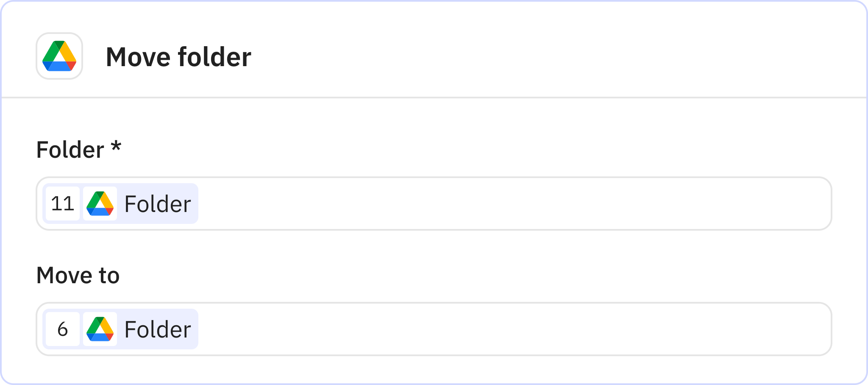Image resolution: width=868 pixels, height=385 pixels.
Task: Click the step number 6 badge
Action: pos(63,329)
